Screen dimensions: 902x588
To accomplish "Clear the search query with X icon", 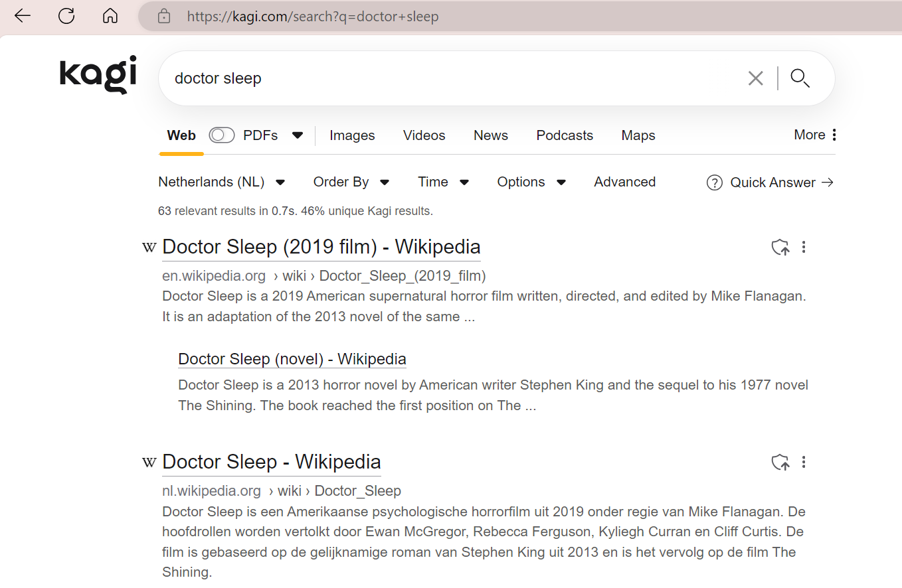I will coord(755,78).
